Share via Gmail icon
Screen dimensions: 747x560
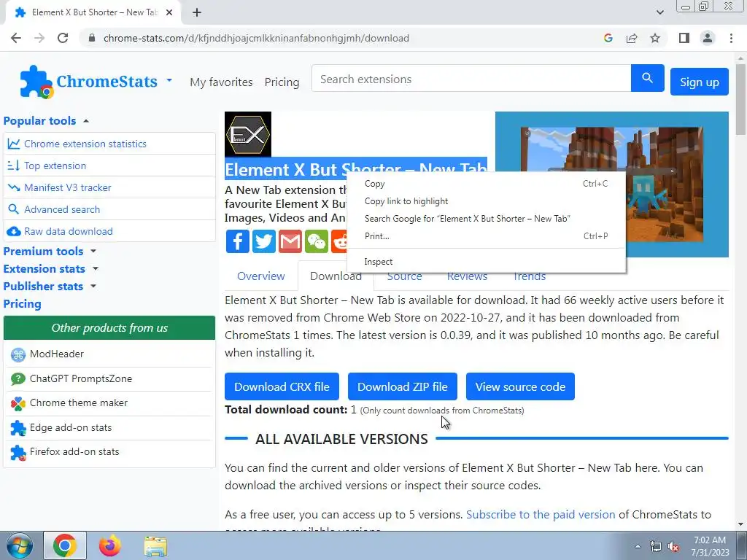click(290, 241)
